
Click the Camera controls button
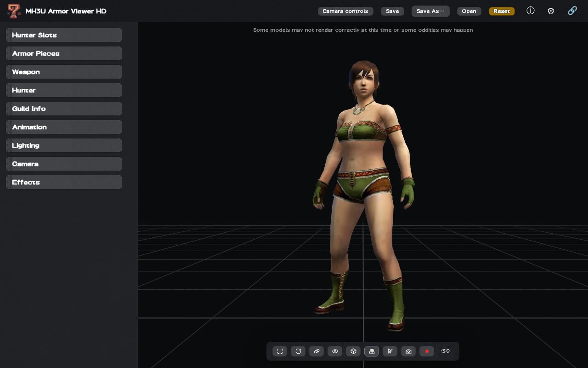click(x=345, y=11)
